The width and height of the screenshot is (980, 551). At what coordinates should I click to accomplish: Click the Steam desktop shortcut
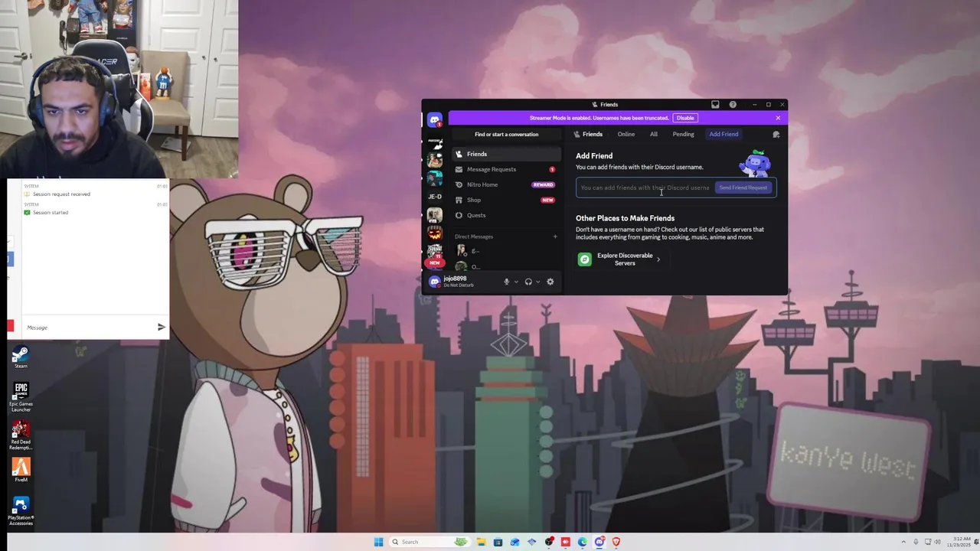point(21,357)
